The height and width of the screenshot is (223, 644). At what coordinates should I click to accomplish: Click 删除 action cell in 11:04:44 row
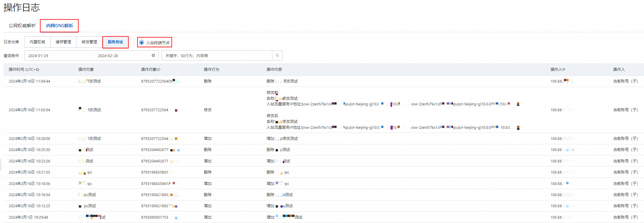click(x=208, y=81)
